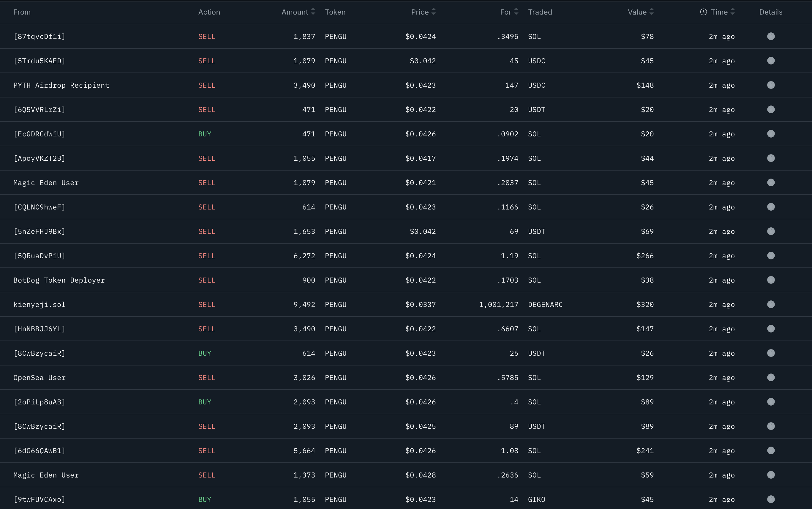
Task: Click BotDog Token Deployer address
Action: pyautogui.click(x=59, y=280)
